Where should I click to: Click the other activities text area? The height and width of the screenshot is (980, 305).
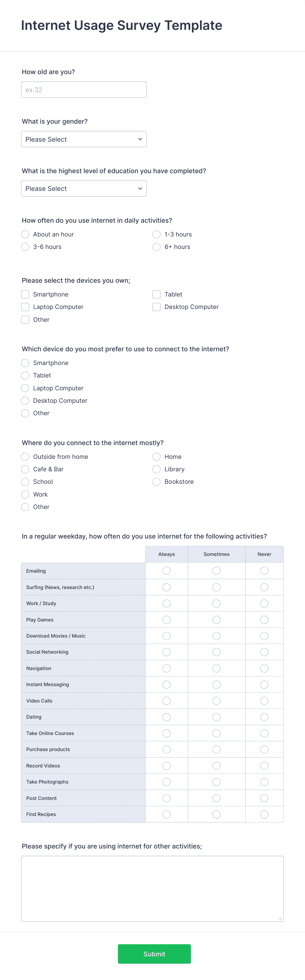click(x=152, y=888)
